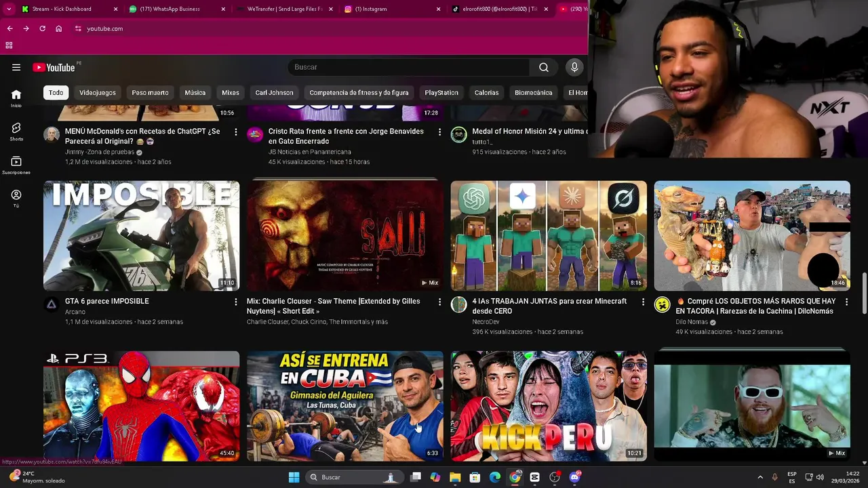Open options menu for Tacora objects video

pyautogui.click(x=846, y=302)
